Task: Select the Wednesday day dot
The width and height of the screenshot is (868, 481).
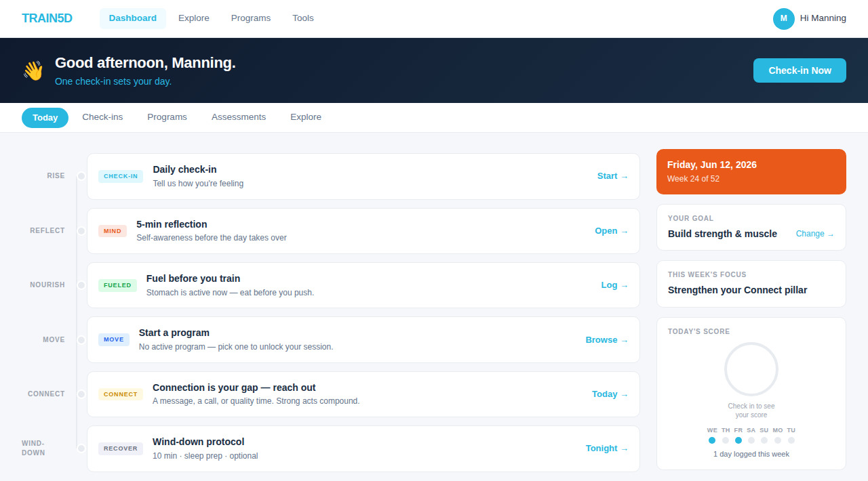Action: (712, 440)
